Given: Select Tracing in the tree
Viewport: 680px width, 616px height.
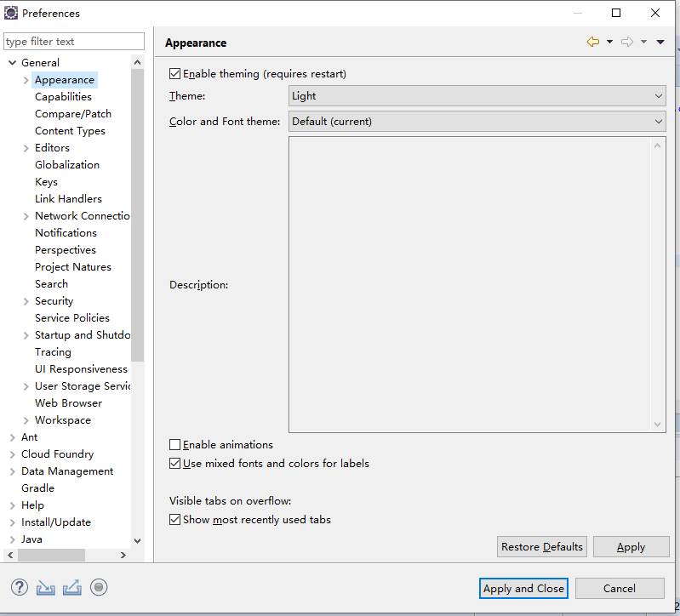Looking at the screenshot, I should (53, 352).
